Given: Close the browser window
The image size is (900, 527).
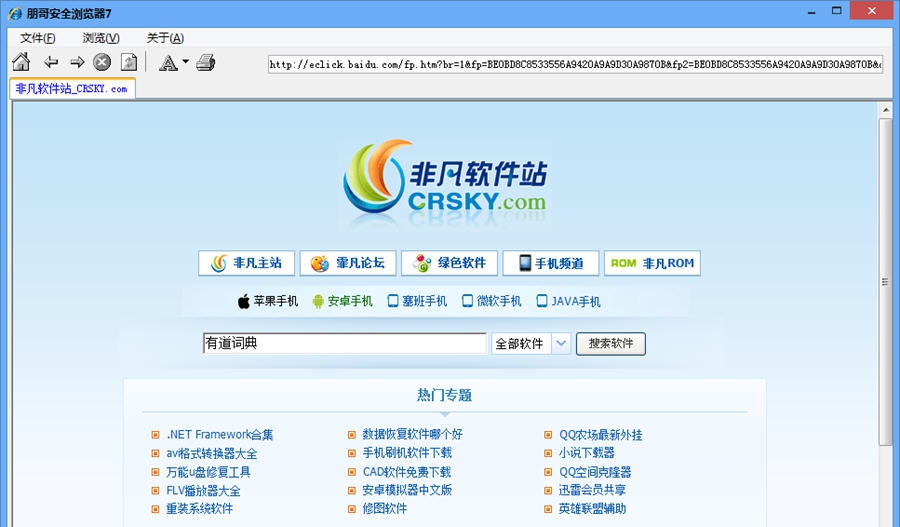Looking at the screenshot, I should [x=872, y=11].
